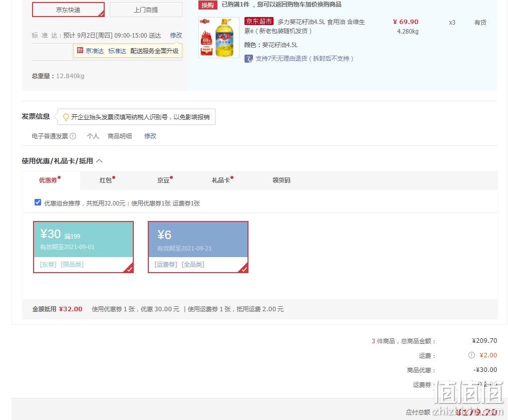
Task: Click info icon beside 电子普通发票
Action: 73,136
